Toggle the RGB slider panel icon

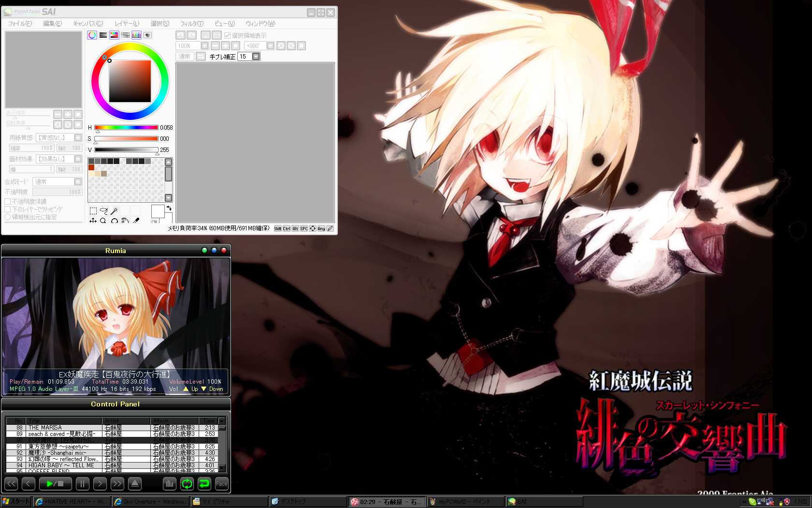tap(103, 35)
